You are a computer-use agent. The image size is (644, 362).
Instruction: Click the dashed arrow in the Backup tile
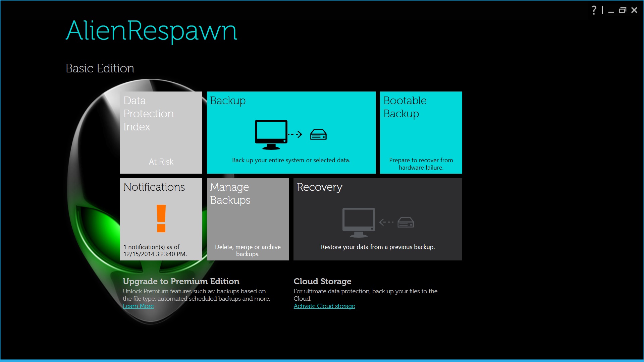pos(295,135)
